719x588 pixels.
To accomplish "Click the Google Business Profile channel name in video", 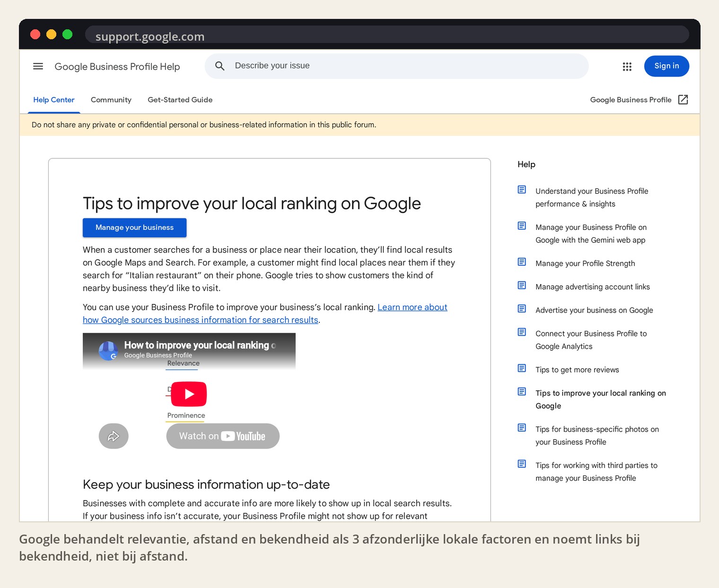I will pyautogui.click(x=158, y=355).
